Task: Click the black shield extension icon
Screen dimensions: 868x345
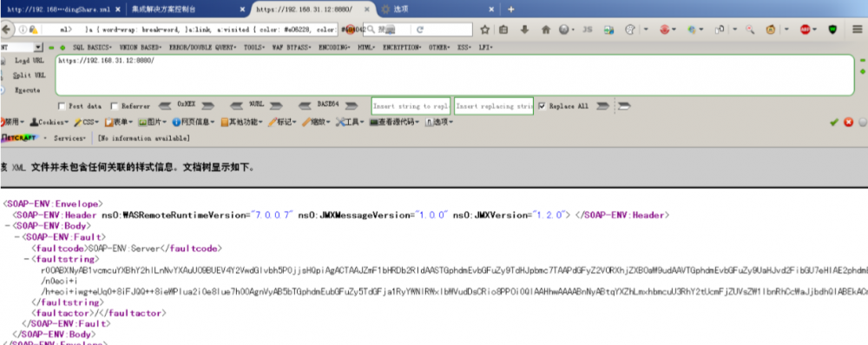Action: click(832, 30)
